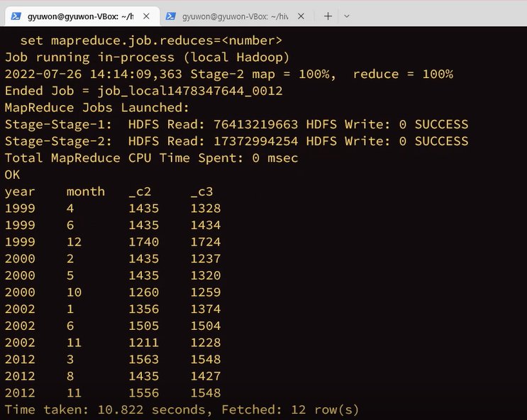Click month value 10 in 2000 row
Image resolution: width=527 pixels, height=420 pixels.
pyautogui.click(x=74, y=292)
